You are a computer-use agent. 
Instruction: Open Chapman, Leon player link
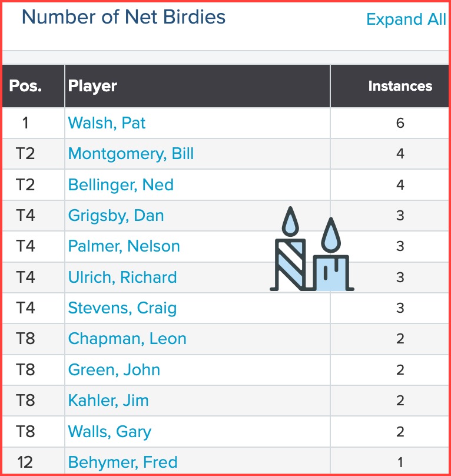(127, 339)
